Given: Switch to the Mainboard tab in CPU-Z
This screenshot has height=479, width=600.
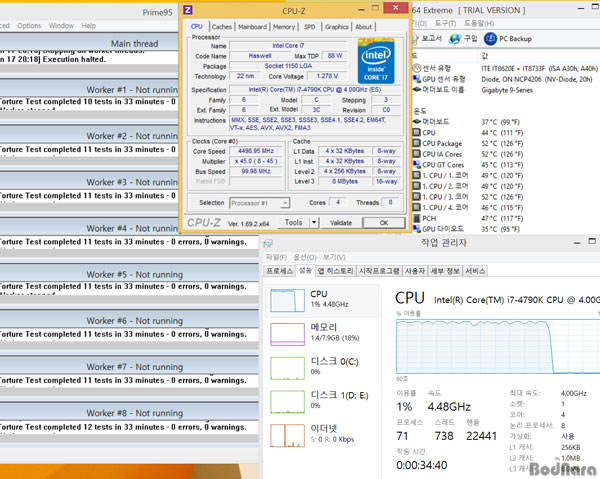Looking at the screenshot, I should pos(252,27).
